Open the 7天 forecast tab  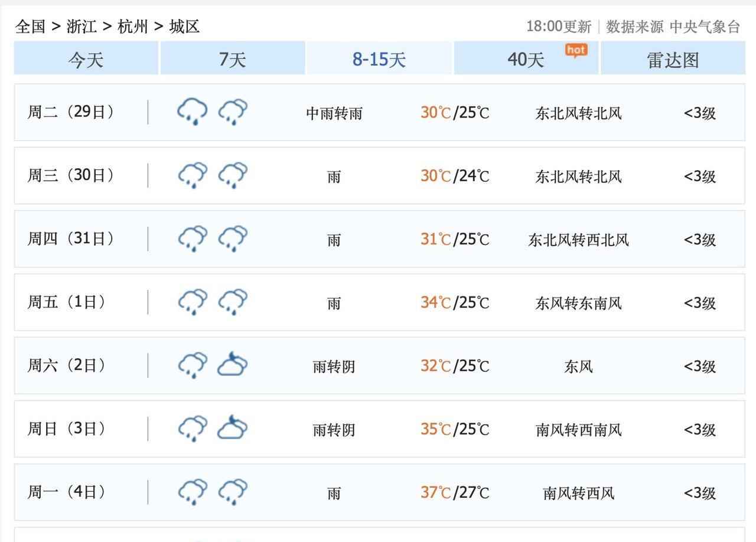click(x=233, y=59)
